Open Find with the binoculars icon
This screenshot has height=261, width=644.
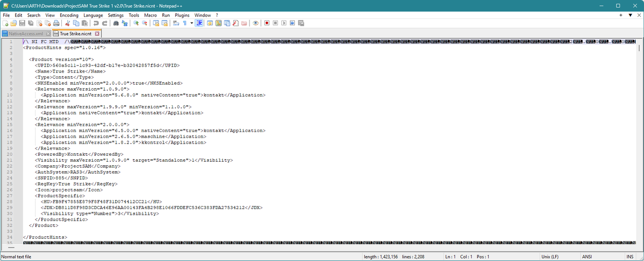point(116,23)
